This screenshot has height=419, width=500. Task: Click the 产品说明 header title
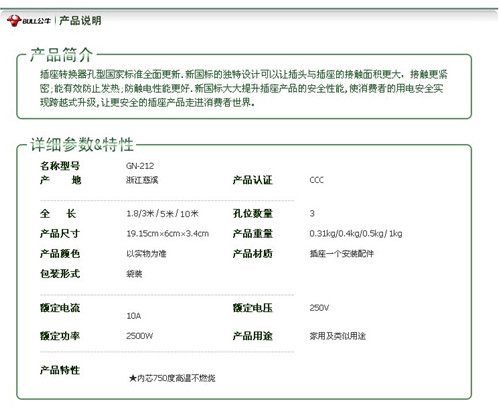[x=80, y=21]
